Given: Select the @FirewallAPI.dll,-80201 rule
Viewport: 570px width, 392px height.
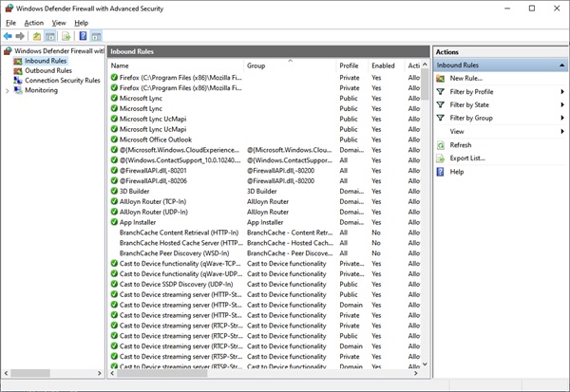Looking at the screenshot, I should [265, 171].
